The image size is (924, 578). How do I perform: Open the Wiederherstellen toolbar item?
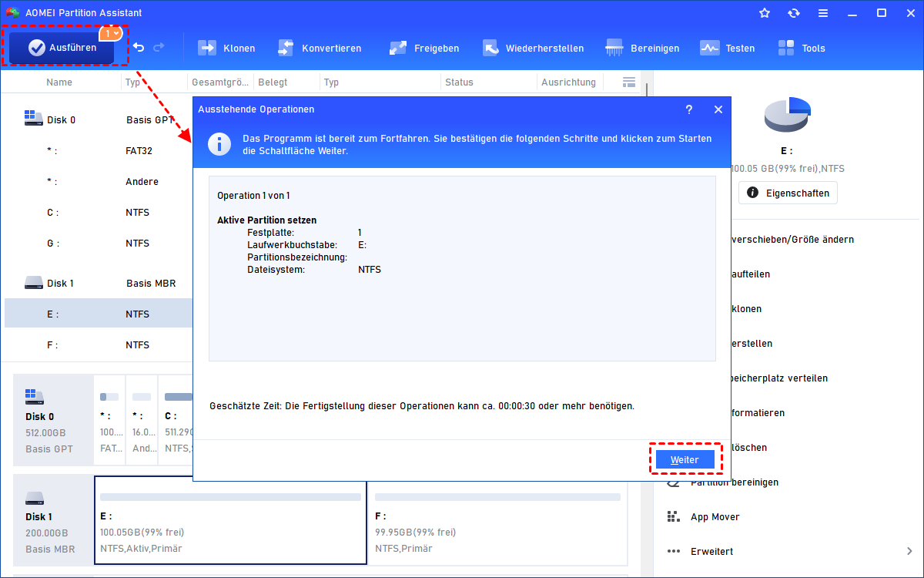tap(533, 48)
